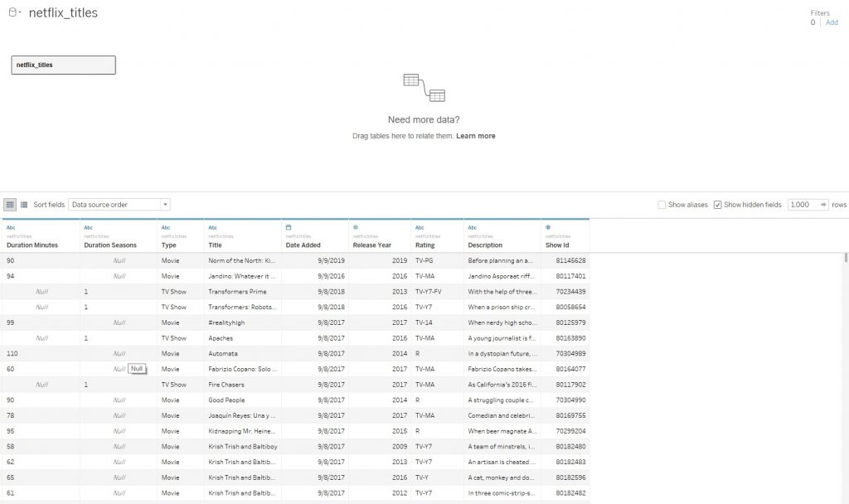
Task: Select the Rating column header
Action: 437,236
